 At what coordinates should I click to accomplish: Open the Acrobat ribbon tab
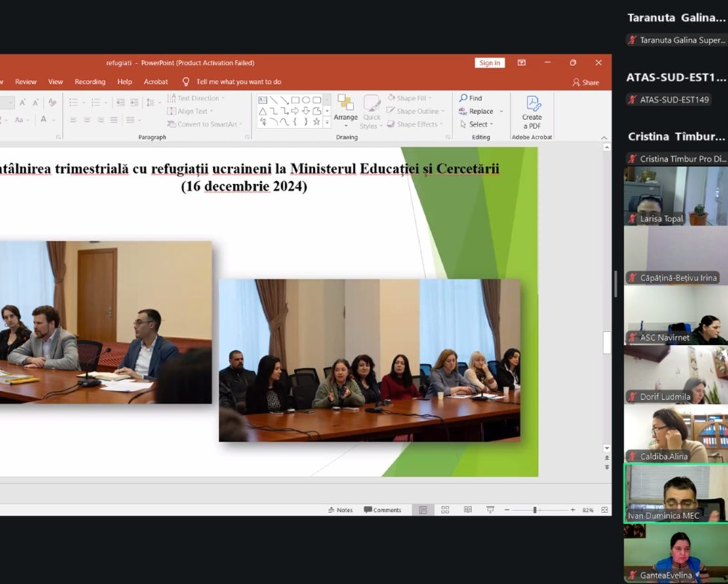tap(156, 82)
